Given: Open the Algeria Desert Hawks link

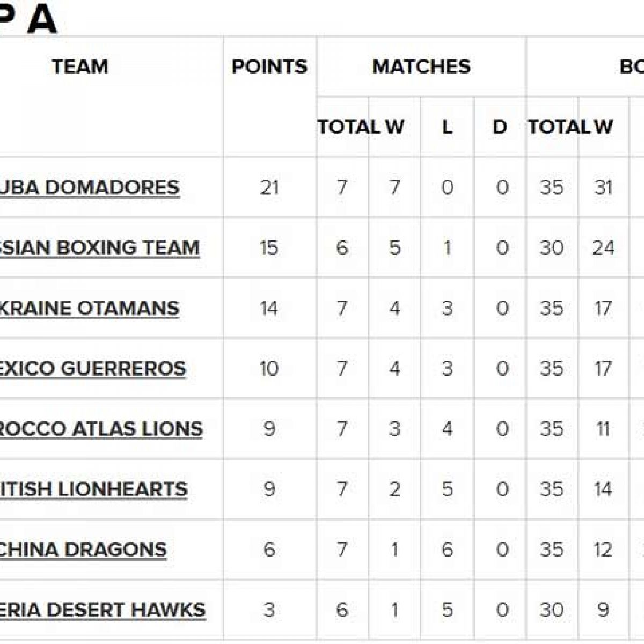Looking at the screenshot, I should [x=103, y=610].
